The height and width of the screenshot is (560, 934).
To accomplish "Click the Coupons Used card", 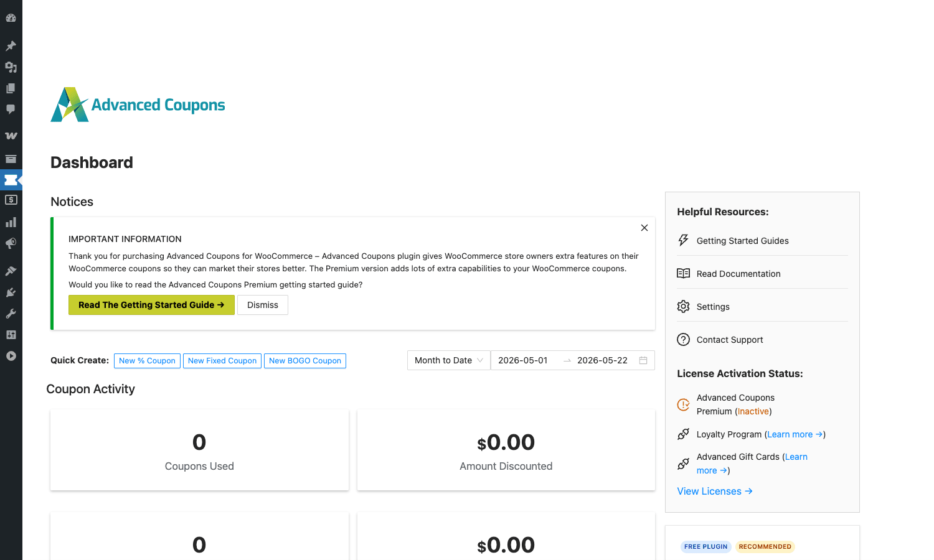I will [x=199, y=450].
